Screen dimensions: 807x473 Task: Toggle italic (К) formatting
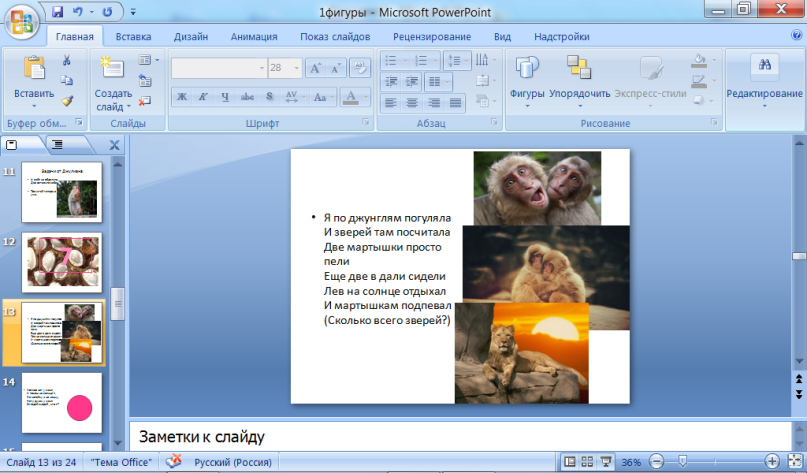203,97
